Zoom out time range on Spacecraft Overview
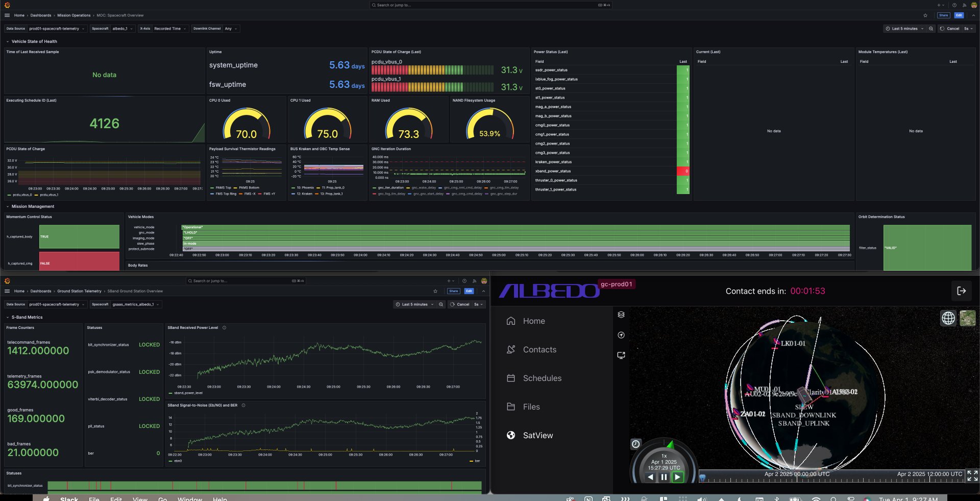The image size is (980, 501). [931, 29]
